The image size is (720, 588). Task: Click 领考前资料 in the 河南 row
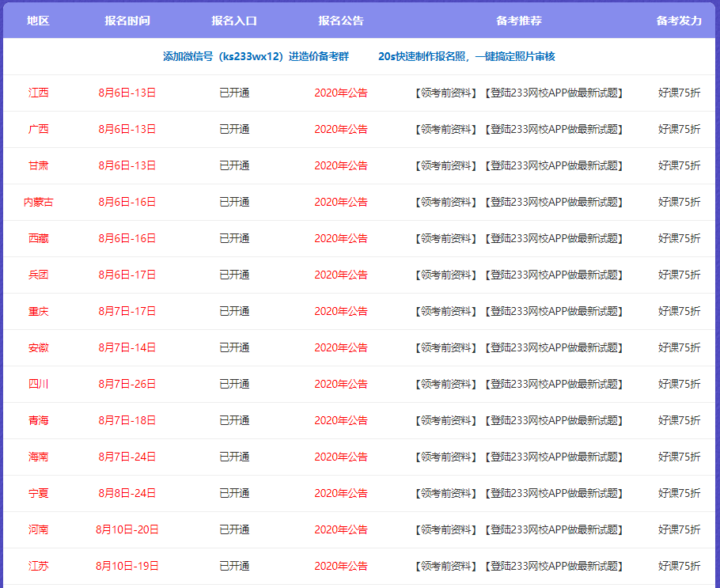coord(446,529)
